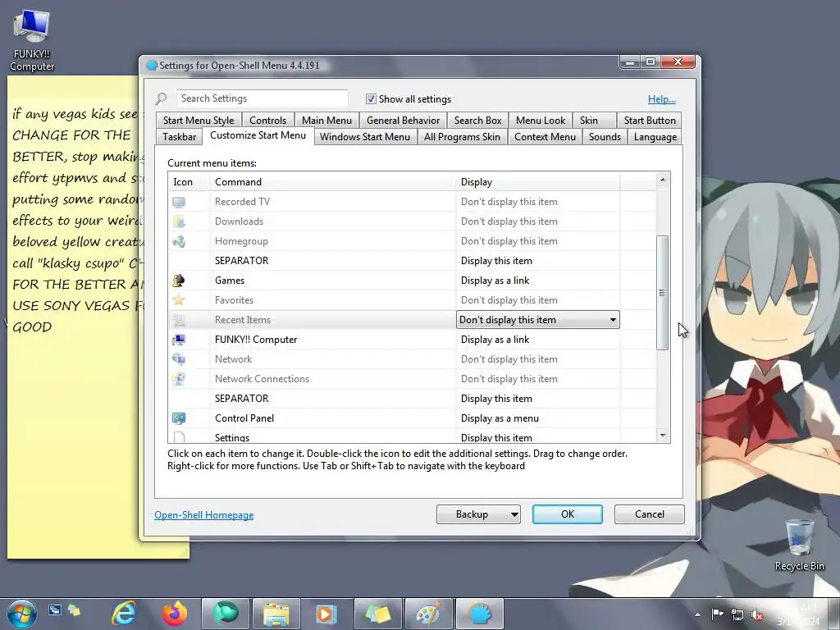The height and width of the screenshot is (630, 840).
Task: Click the first SEPARATOR row above Games
Action: [412, 261]
